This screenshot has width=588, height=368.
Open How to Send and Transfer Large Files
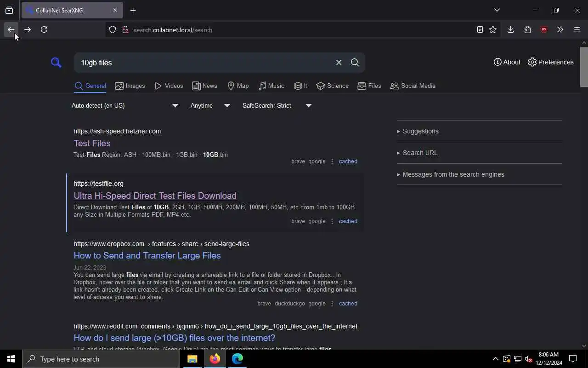point(147,255)
